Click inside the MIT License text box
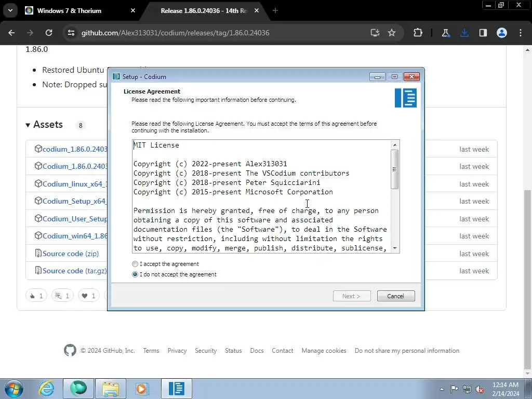Screen dimensions: 532x399 click(x=262, y=196)
